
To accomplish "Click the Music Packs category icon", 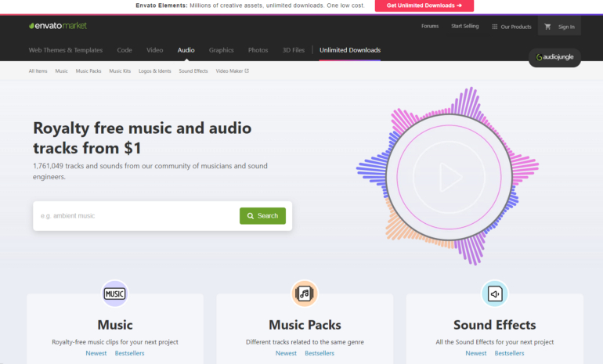I will point(305,294).
